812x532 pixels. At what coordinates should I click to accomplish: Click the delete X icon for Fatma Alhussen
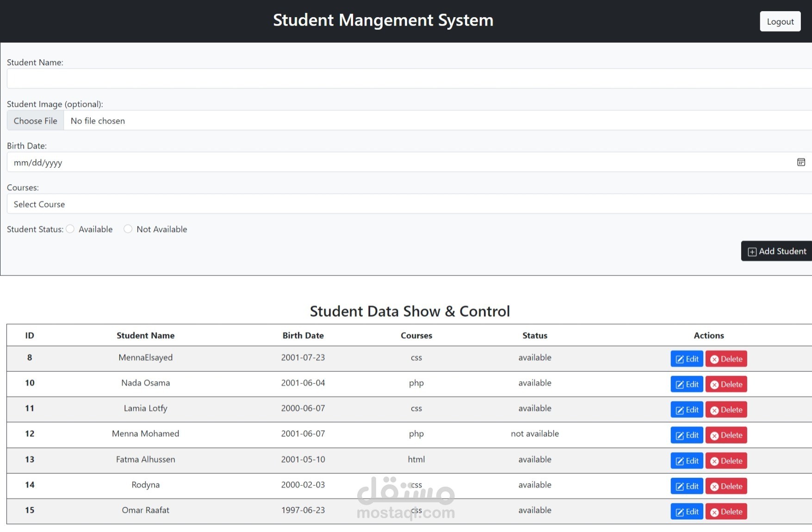[714, 461]
